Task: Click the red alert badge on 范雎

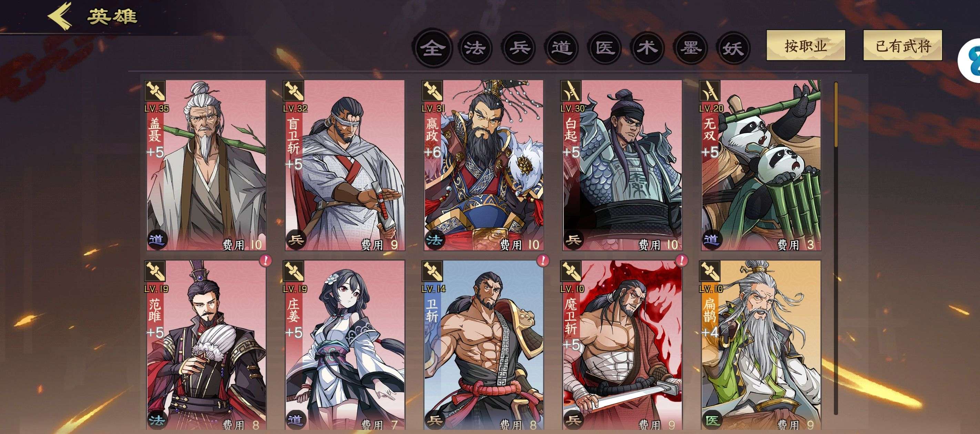Action: (266, 260)
